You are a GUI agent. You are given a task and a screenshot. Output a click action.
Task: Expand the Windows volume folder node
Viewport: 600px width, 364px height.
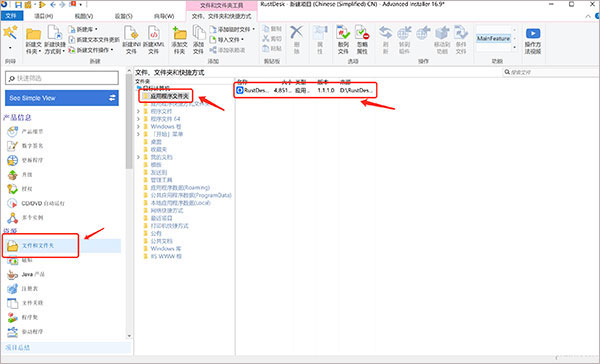pos(138,127)
